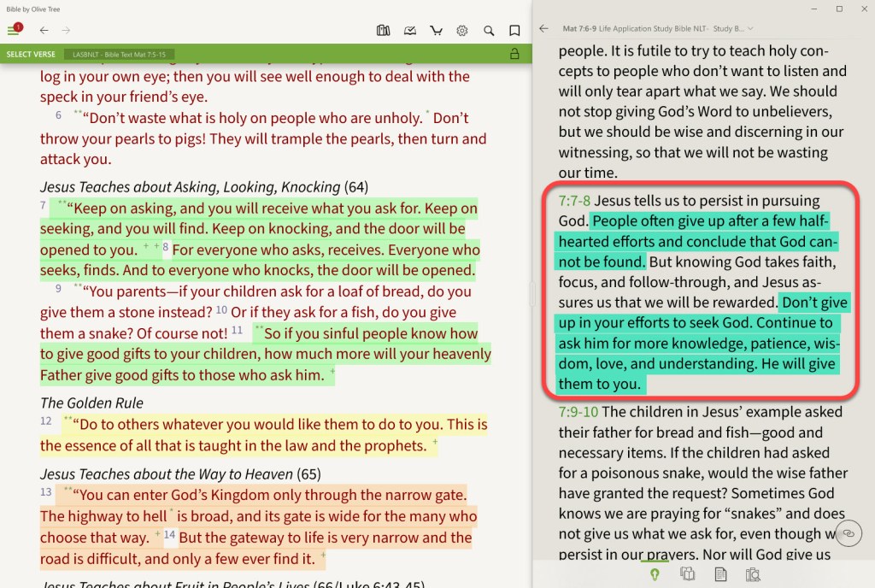Open the Store shopping cart icon

(436, 30)
